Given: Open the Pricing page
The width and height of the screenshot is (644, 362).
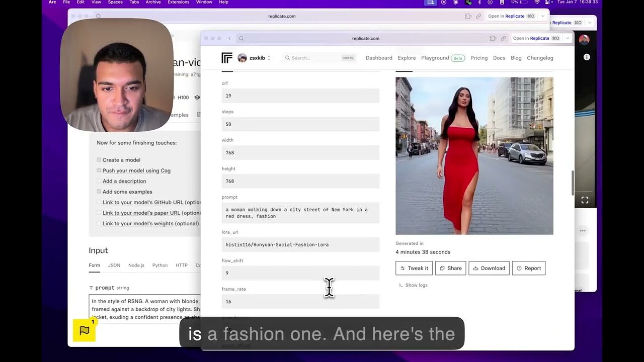Looking at the screenshot, I should tap(479, 58).
